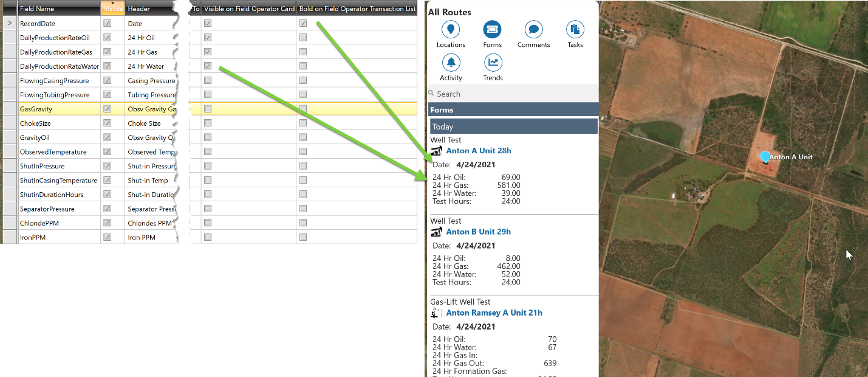Click the Anton A Unit map marker
Image resolution: width=868 pixels, height=377 pixels.
pyautogui.click(x=764, y=157)
